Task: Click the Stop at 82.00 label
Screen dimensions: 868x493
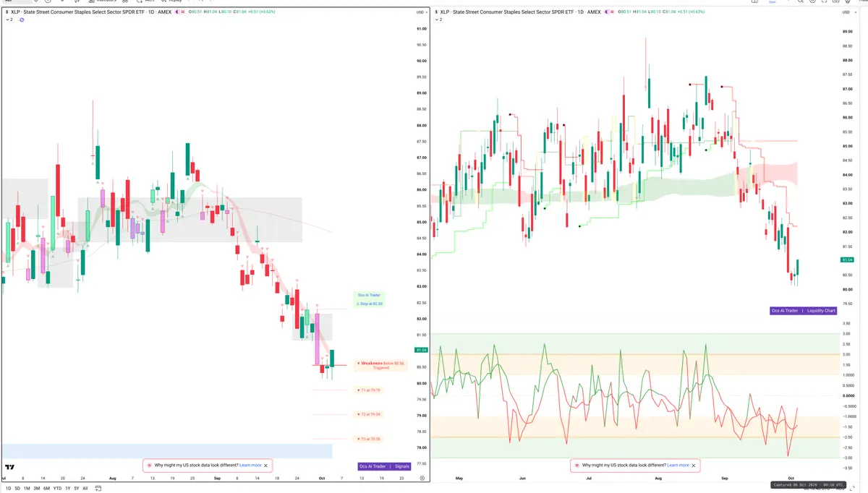Action: tap(370, 304)
